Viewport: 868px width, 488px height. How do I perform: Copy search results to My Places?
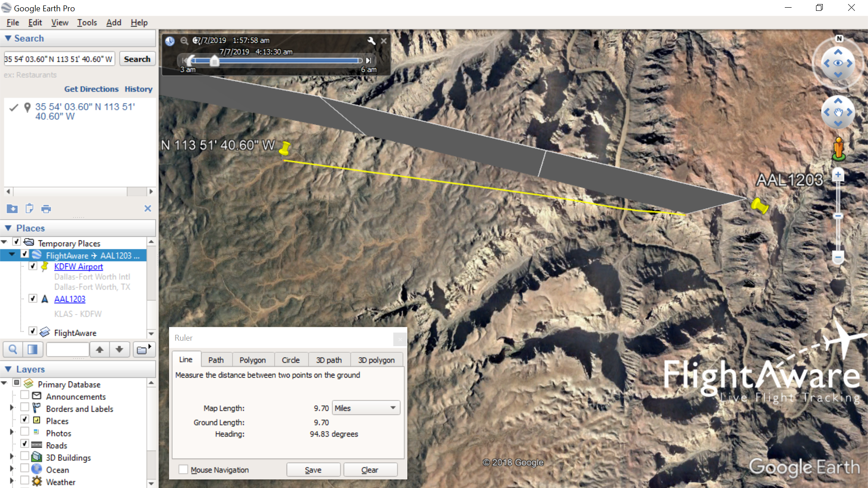click(12, 209)
